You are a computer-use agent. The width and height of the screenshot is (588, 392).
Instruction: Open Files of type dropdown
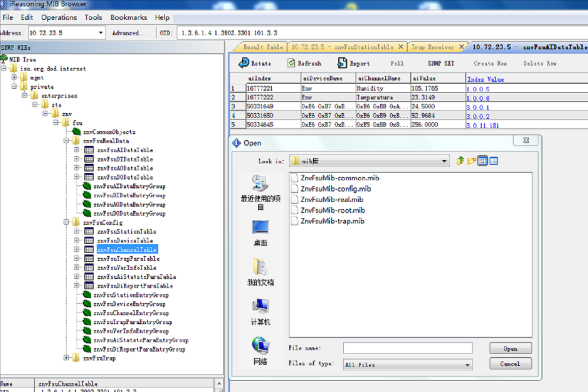pos(467,365)
